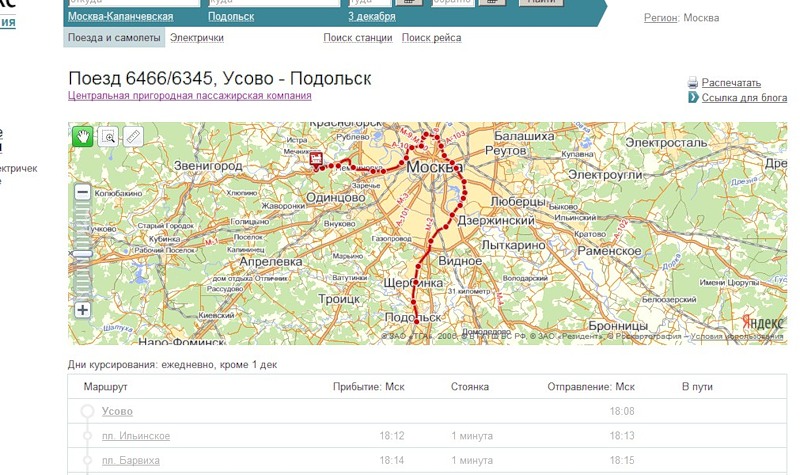The image size is (800, 475).
Task: Choose the Москва-Каланчевская departure suggestion
Action: point(120,16)
